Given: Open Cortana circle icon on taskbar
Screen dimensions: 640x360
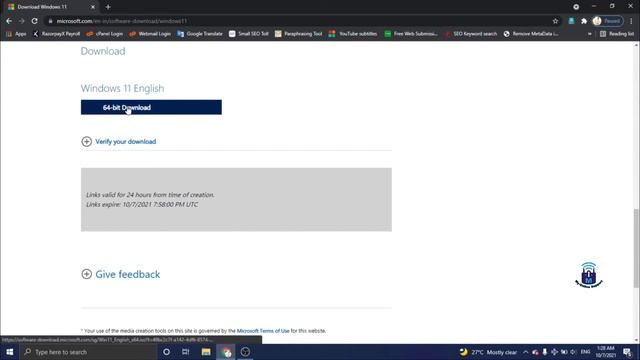Looking at the screenshot, I should click(167, 352).
